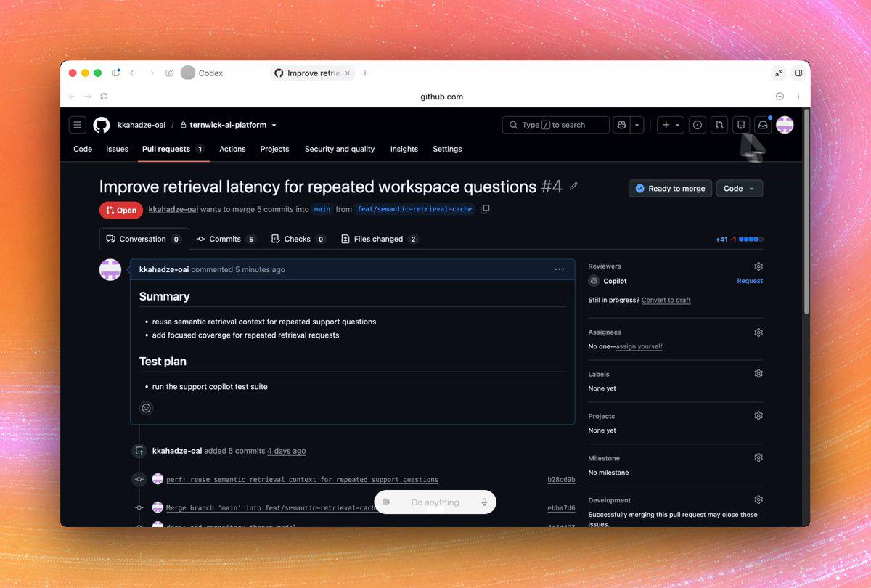Open the repository Settings tab
This screenshot has height=588, width=871.
pos(447,149)
